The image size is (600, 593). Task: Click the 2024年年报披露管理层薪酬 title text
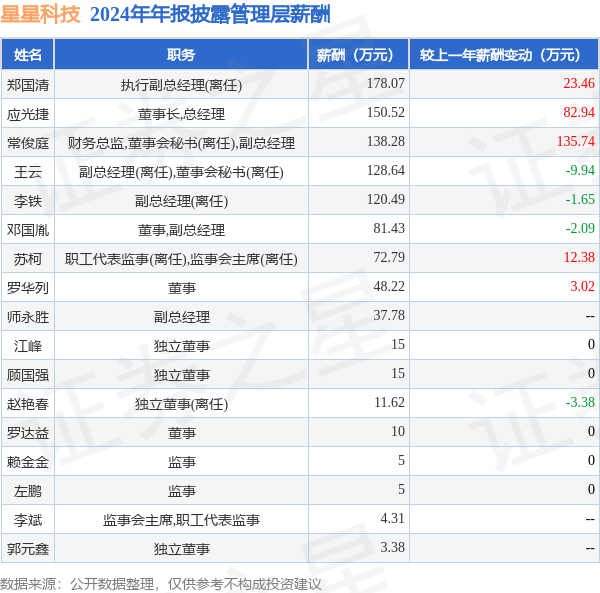click(x=210, y=15)
